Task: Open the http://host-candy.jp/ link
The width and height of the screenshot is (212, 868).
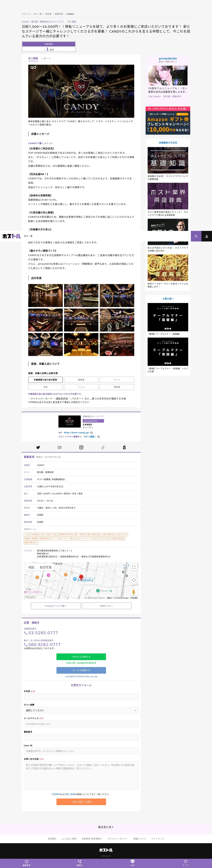Action: pos(76,433)
